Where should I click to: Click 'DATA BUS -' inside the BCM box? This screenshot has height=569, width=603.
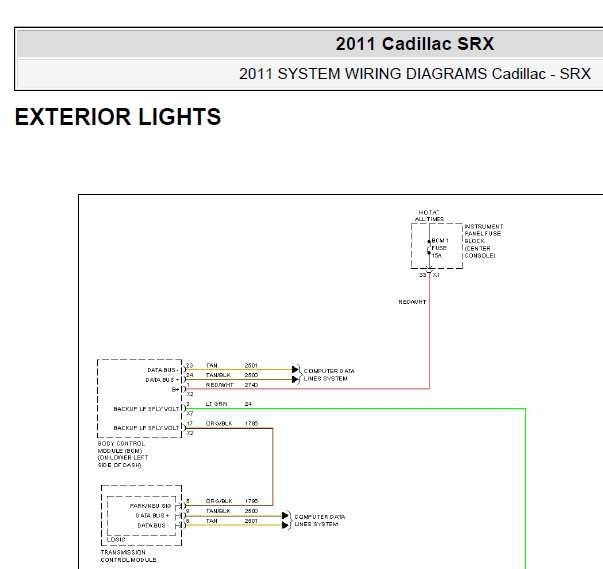[x=163, y=370]
